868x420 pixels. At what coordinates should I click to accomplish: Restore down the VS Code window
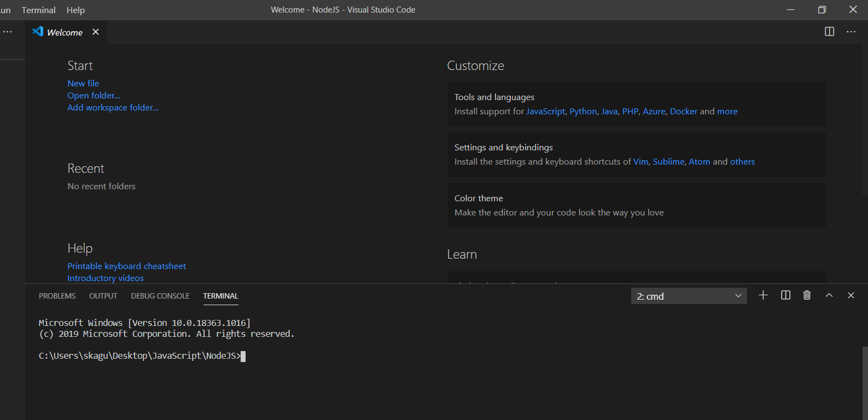pyautogui.click(x=822, y=9)
